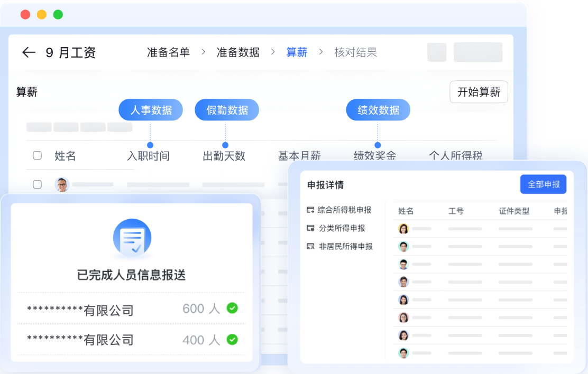Click first avatar in 申报详情 table
The image size is (588, 374).
tap(403, 229)
